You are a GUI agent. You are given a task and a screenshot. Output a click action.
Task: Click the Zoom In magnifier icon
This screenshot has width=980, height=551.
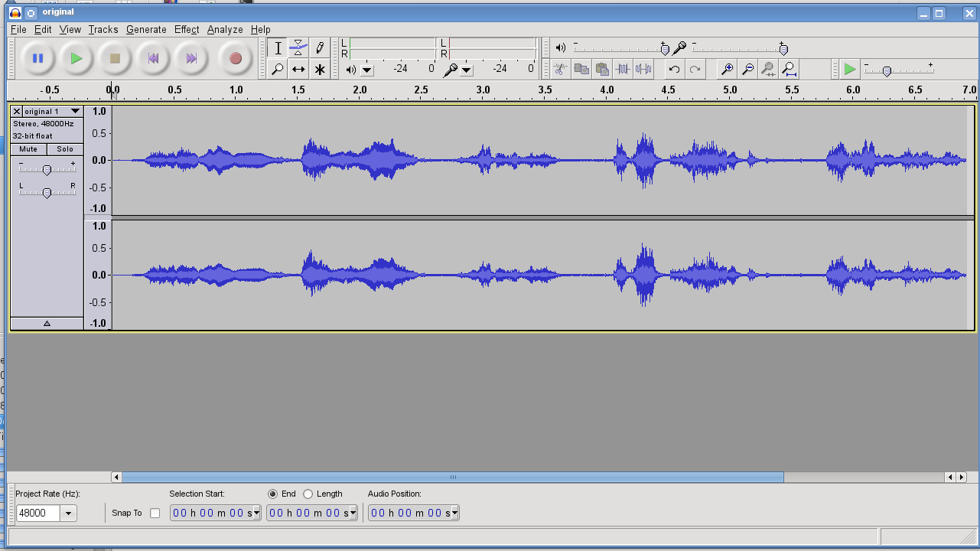click(727, 70)
